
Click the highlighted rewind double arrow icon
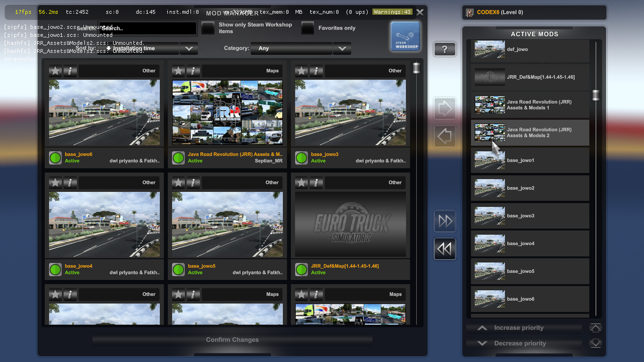pyautogui.click(x=445, y=248)
